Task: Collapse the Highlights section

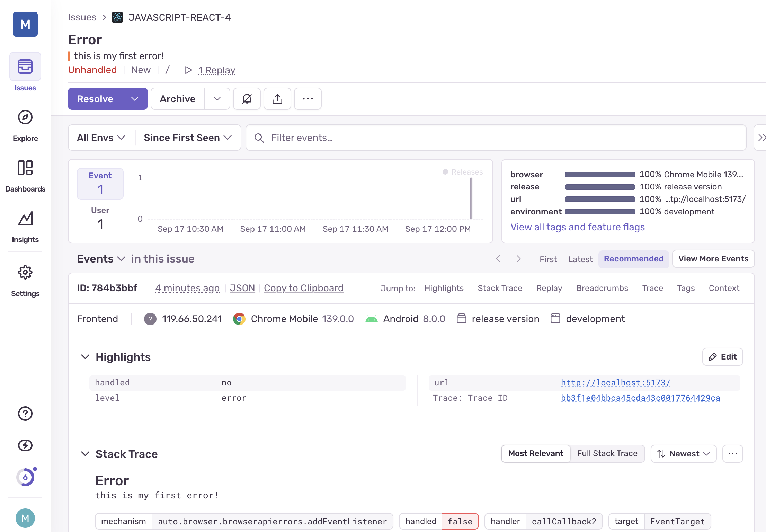Action: (85, 357)
